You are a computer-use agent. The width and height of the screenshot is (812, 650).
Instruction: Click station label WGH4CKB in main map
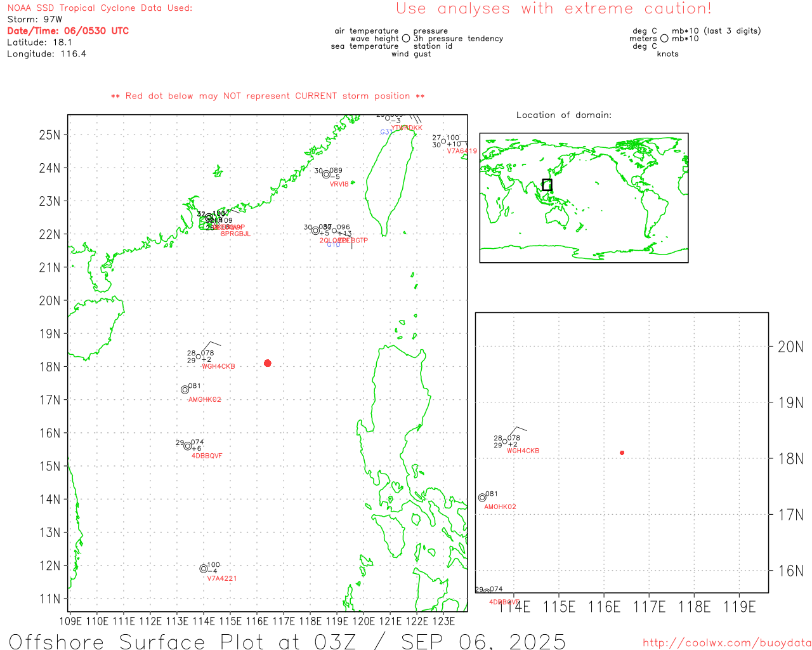point(218,366)
